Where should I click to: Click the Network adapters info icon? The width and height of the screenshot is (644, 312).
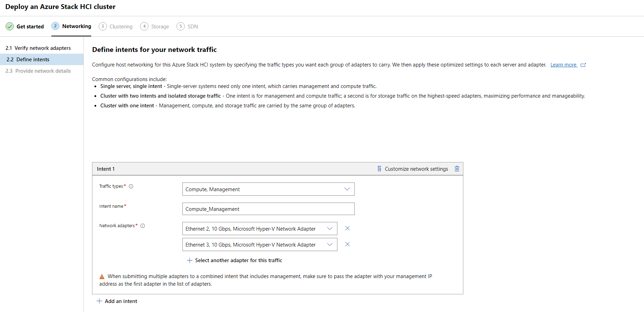tap(143, 226)
